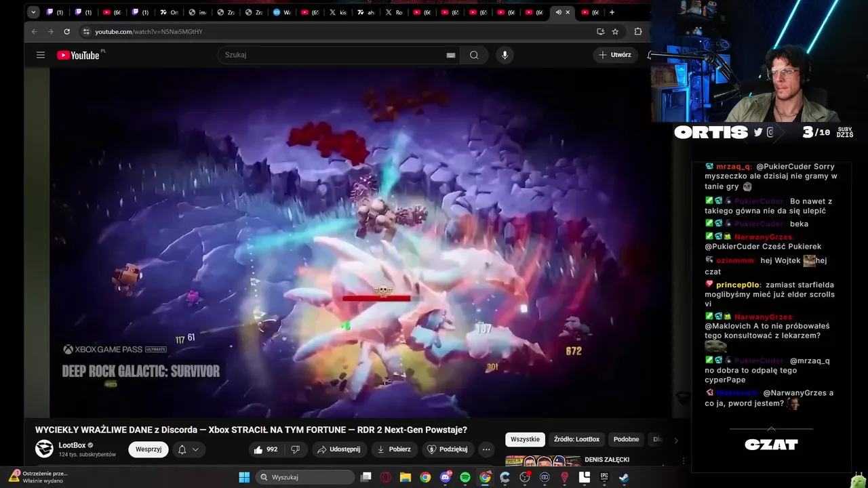Focus the YouTube Szukaj search field

click(332, 55)
